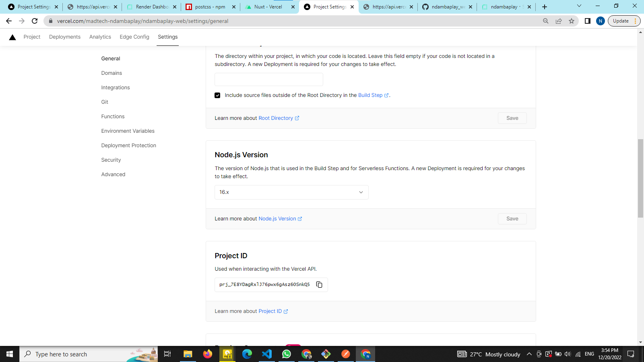Image resolution: width=644 pixels, height=362 pixels.
Task: Go back using the browser back arrow
Action: tap(9, 21)
